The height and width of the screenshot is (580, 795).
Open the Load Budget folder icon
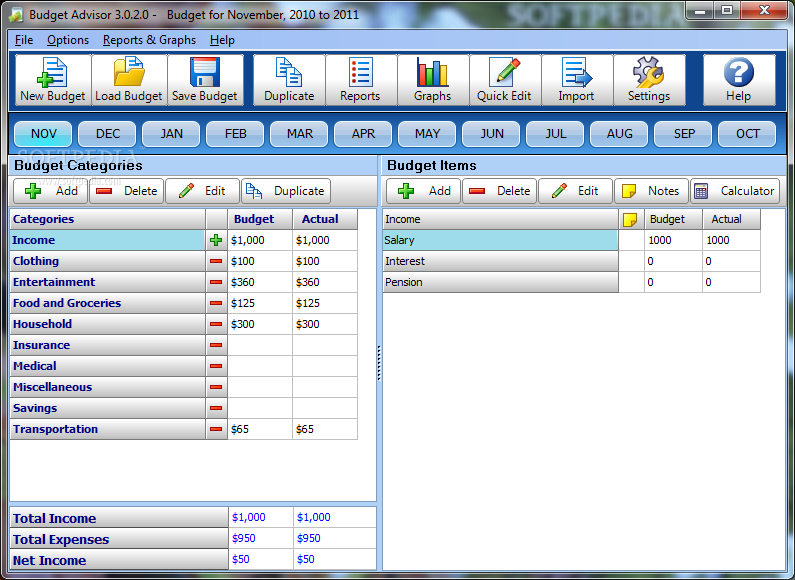(x=129, y=80)
